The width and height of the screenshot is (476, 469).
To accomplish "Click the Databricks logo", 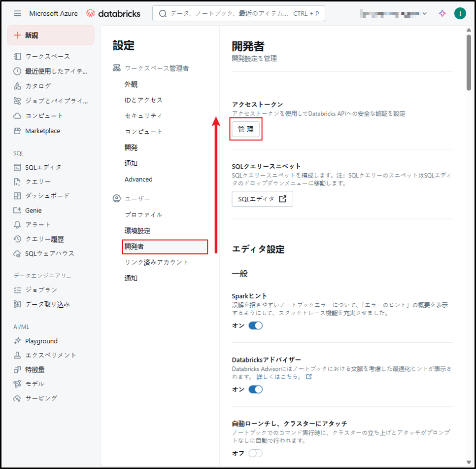I will tap(113, 13).
